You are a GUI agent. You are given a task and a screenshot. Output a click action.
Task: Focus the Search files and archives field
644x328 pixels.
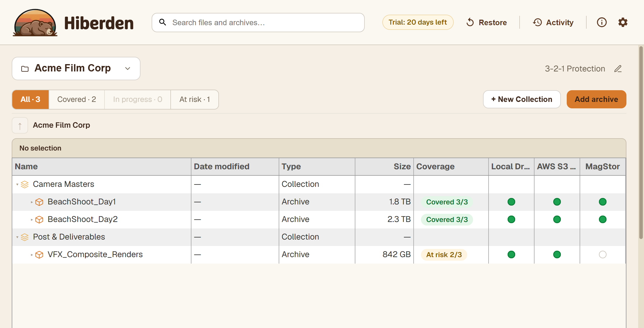pyautogui.click(x=258, y=23)
